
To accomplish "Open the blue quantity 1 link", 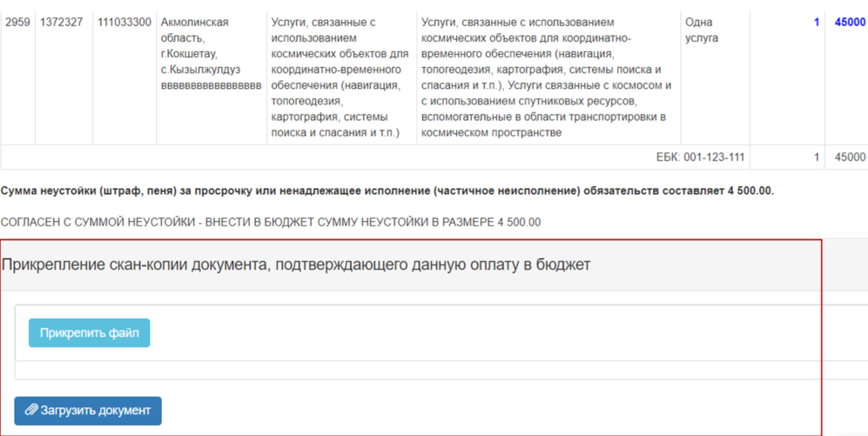I will coord(816,23).
